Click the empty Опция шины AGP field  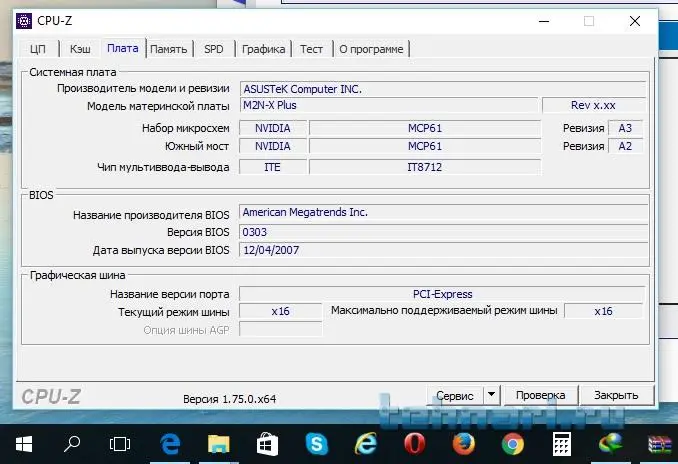281,329
